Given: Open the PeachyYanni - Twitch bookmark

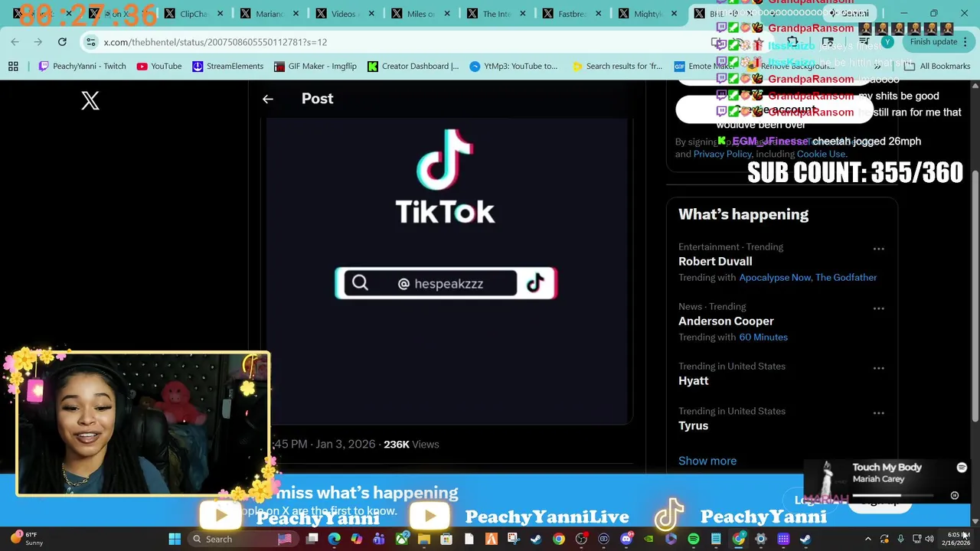Looking at the screenshot, I should 82,67.
